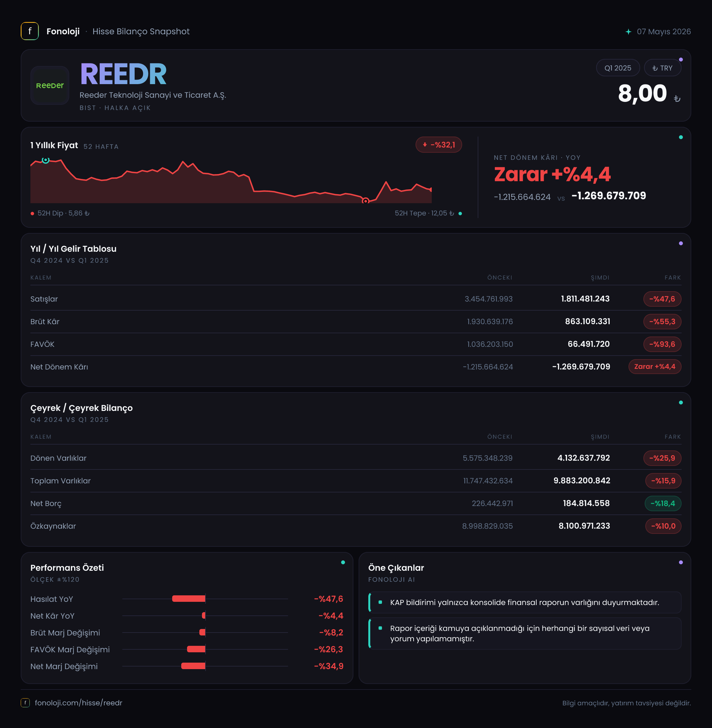Click current total assets 9.883.200.842
Viewport: 712px width, 728px height.
582,481
